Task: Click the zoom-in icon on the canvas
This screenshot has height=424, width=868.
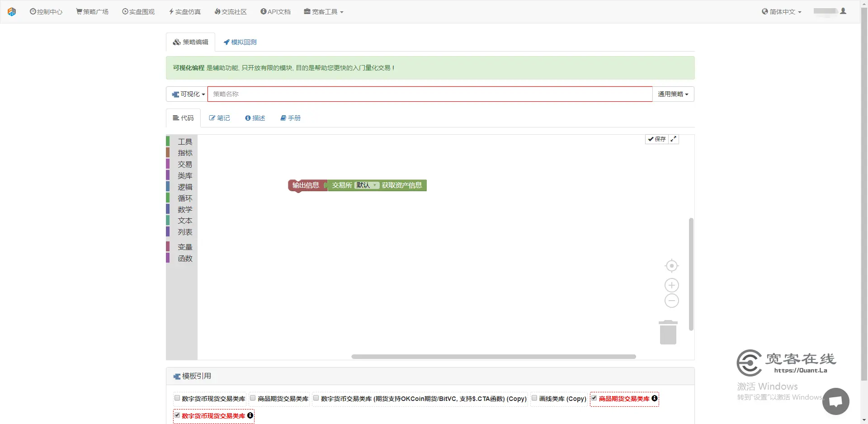Action: (x=671, y=285)
